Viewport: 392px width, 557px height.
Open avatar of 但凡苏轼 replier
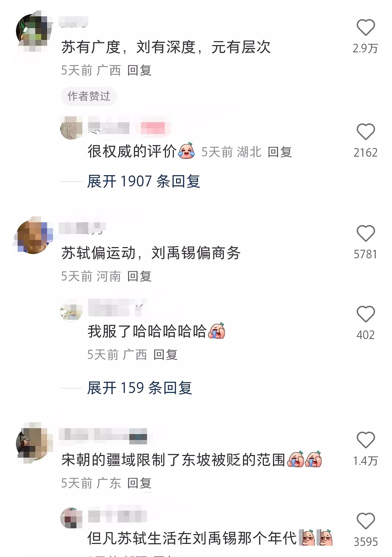[x=71, y=518]
